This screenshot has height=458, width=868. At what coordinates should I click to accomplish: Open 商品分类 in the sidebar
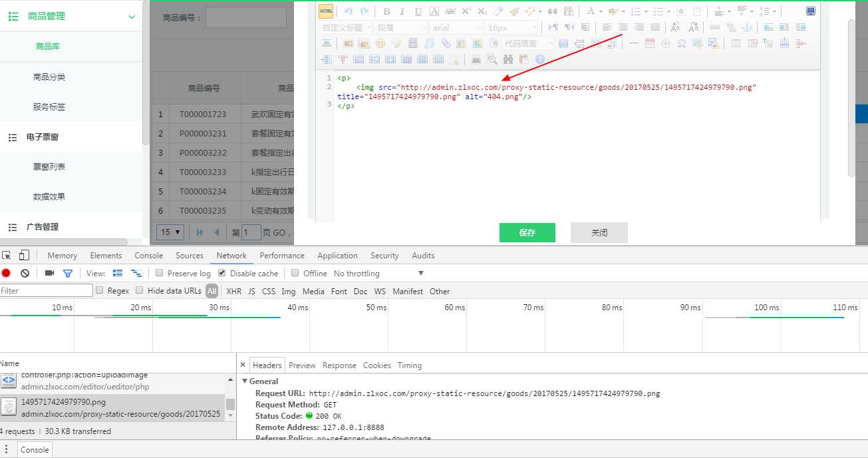(x=49, y=77)
